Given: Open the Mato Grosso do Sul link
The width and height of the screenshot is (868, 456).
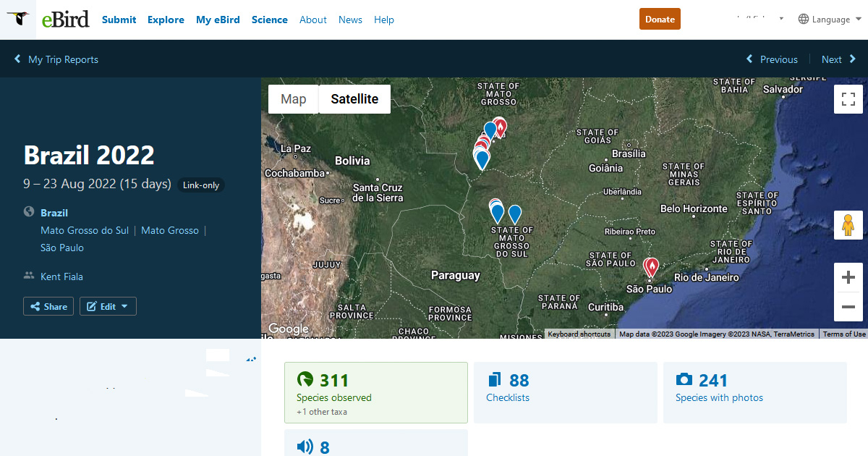Looking at the screenshot, I should 85,230.
